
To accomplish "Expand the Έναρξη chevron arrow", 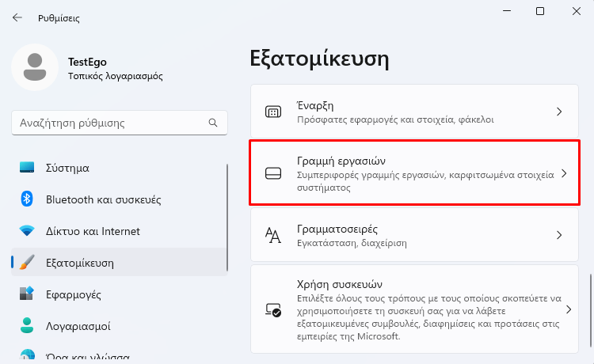I will click(559, 112).
